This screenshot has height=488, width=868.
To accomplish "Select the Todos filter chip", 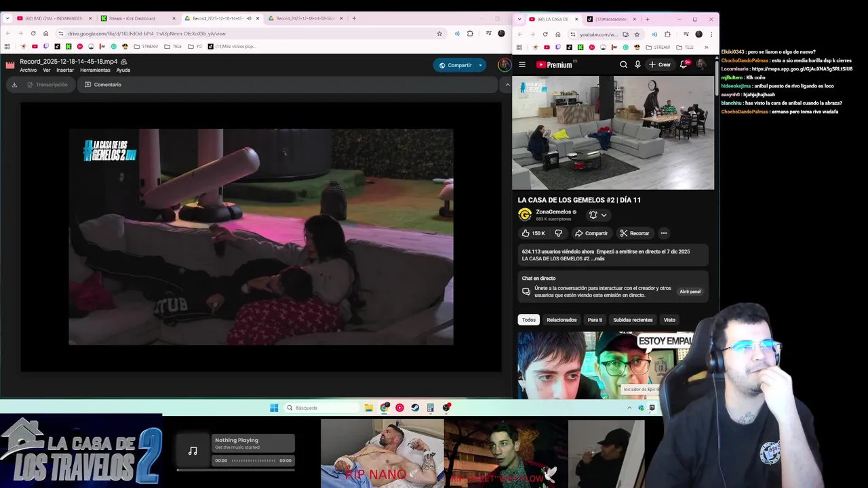I will 528,320.
